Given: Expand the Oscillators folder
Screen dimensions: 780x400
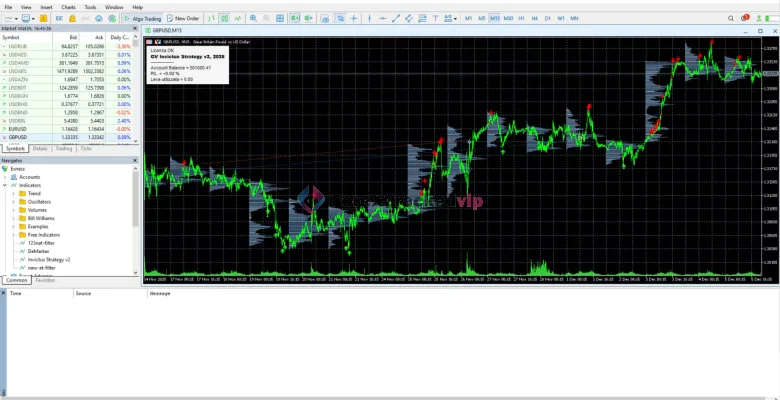Looking at the screenshot, I should tap(13, 202).
